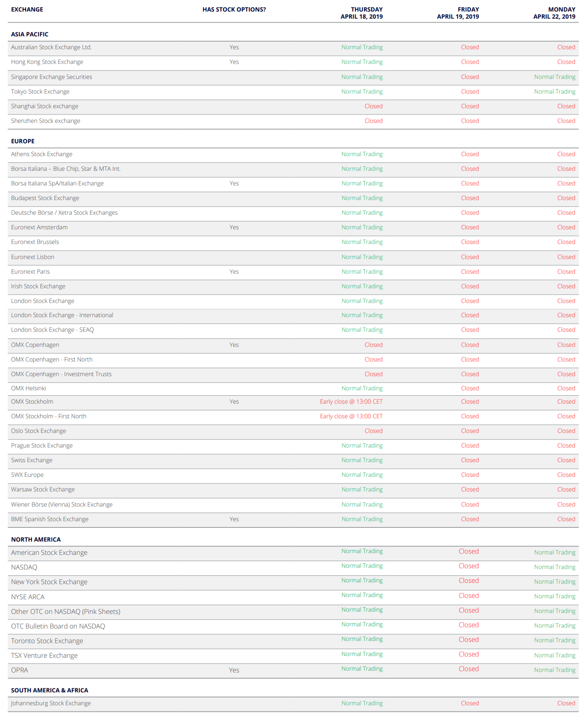Click Swiss Exchange row name

31,460
